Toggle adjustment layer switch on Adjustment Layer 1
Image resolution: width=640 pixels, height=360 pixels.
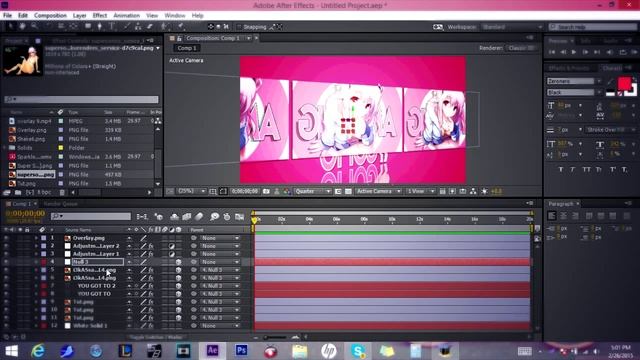click(x=171, y=254)
